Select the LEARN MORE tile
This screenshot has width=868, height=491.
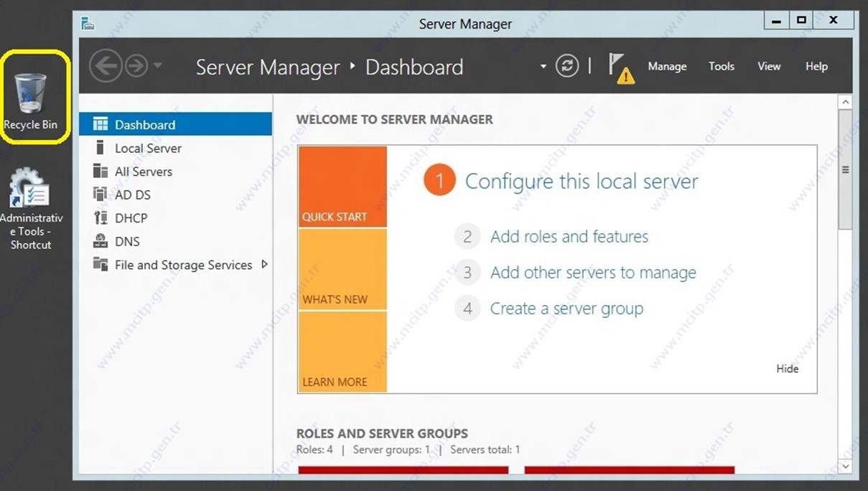coord(342,352)
